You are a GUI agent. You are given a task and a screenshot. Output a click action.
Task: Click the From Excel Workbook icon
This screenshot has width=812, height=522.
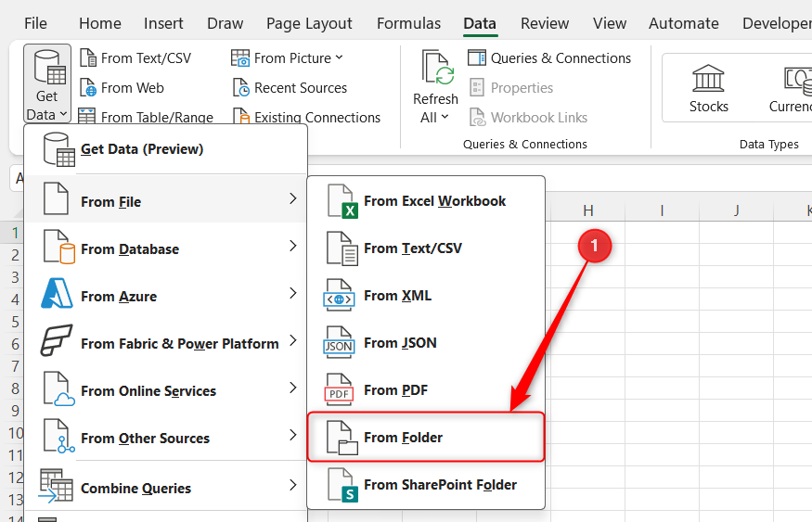tap(342, 201)
